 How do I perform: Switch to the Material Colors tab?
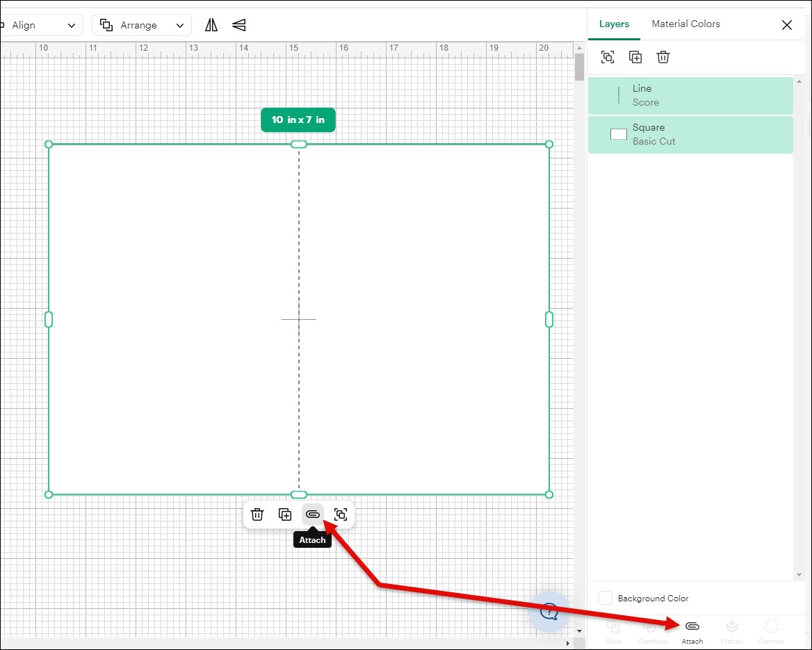click(x=685, y=24)
